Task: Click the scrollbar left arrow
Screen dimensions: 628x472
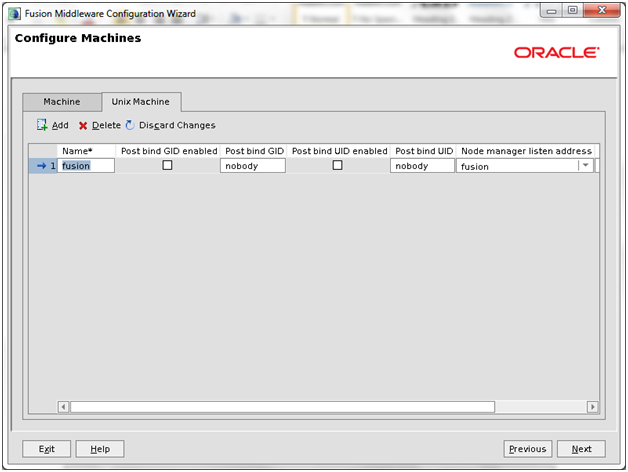Action: (x=63, y=407)
